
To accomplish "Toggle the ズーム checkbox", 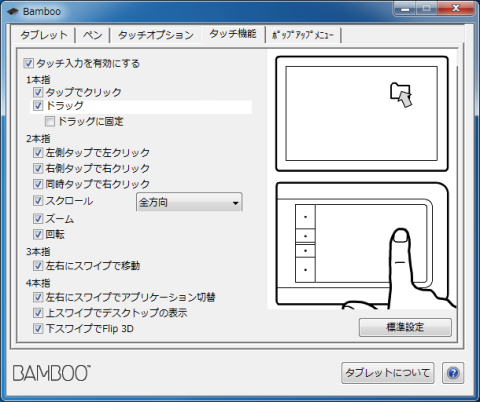I will [38, 219].
